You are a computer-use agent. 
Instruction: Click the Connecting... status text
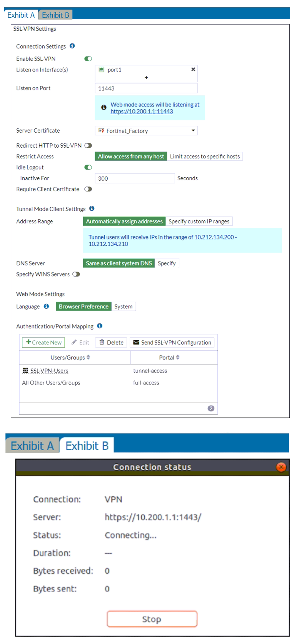pyautogui.click(x=130, y=535)
